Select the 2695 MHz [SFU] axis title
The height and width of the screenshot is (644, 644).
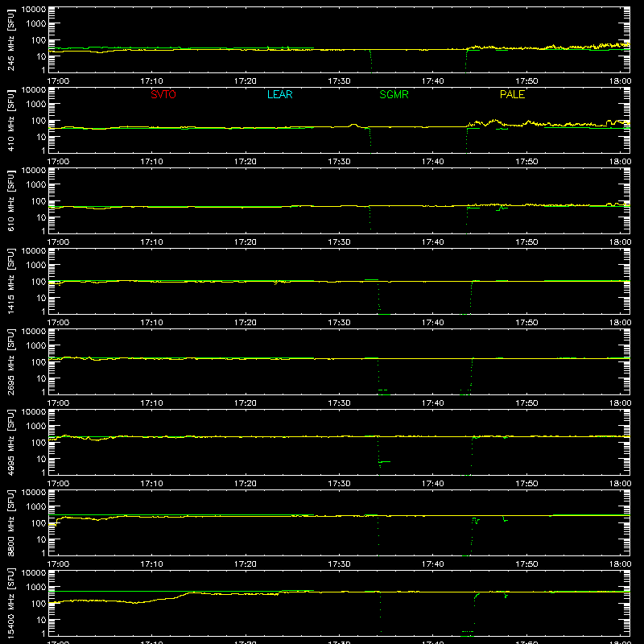click(x=11, y=361)
